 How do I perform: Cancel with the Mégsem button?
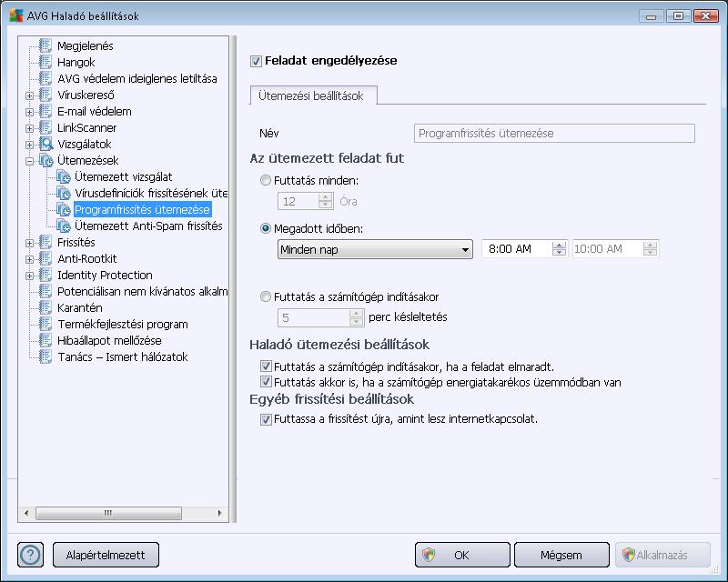pyautogui.click(x=561, y=555)
